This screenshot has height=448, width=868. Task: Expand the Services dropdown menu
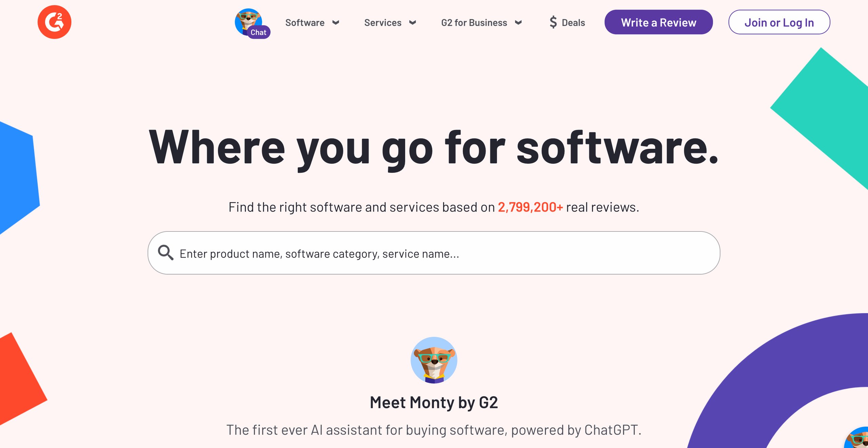[390, 22]
